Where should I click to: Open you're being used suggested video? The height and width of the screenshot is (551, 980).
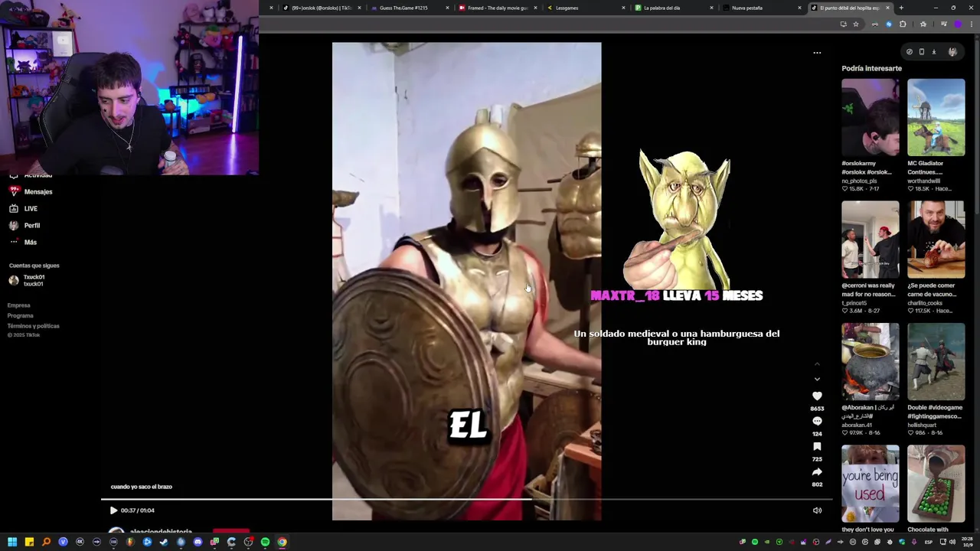[871, 484]
